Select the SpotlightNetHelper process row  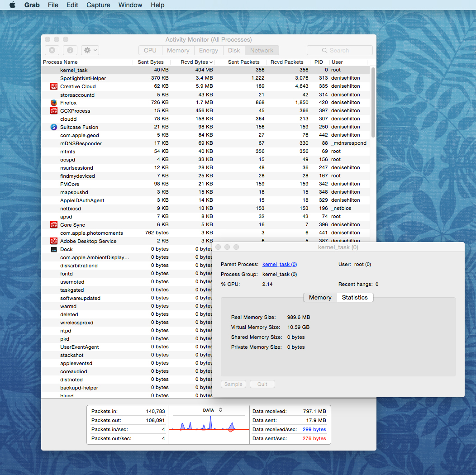(x=205, y=78)
